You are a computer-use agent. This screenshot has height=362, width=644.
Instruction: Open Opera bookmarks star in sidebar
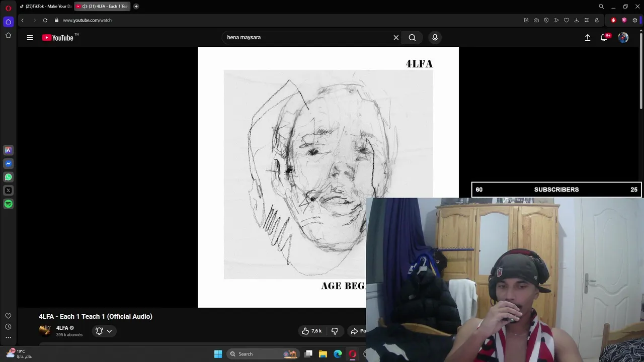(8, 35)
